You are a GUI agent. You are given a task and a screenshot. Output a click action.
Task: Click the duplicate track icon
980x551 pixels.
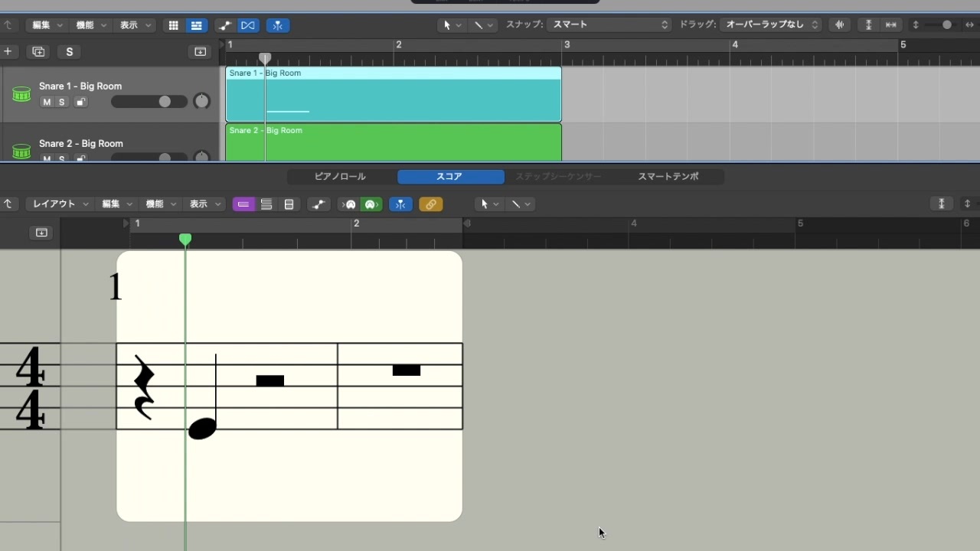(38, 52)
